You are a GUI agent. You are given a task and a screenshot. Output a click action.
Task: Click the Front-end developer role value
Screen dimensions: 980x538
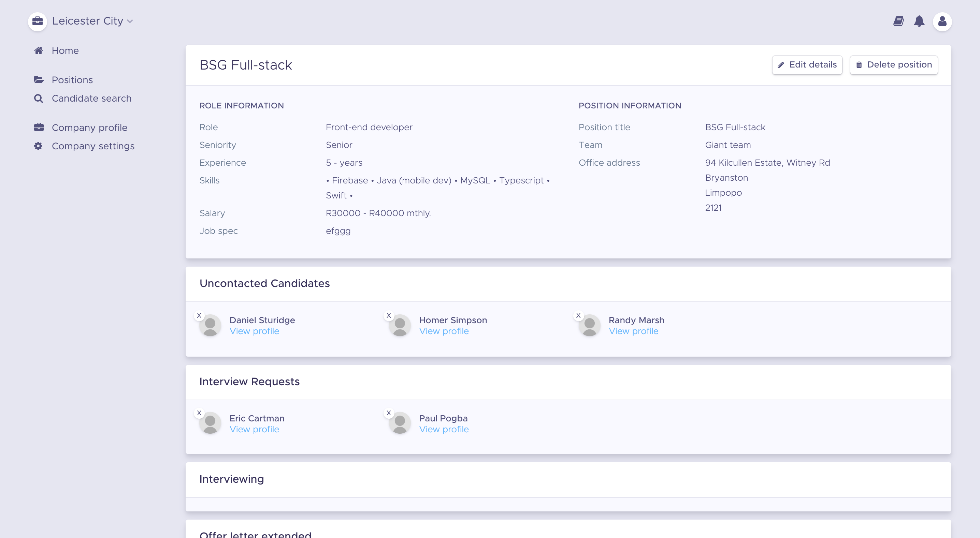pos(369,128)
